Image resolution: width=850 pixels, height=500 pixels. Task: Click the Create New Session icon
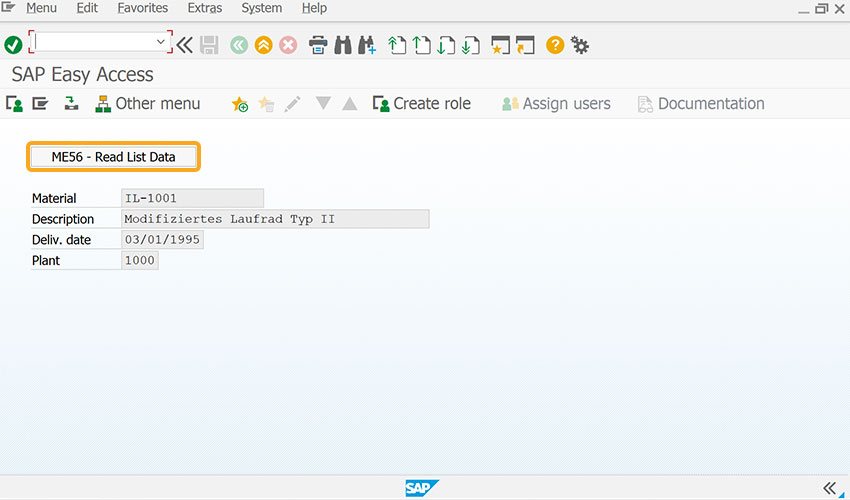tap(500, 45)
